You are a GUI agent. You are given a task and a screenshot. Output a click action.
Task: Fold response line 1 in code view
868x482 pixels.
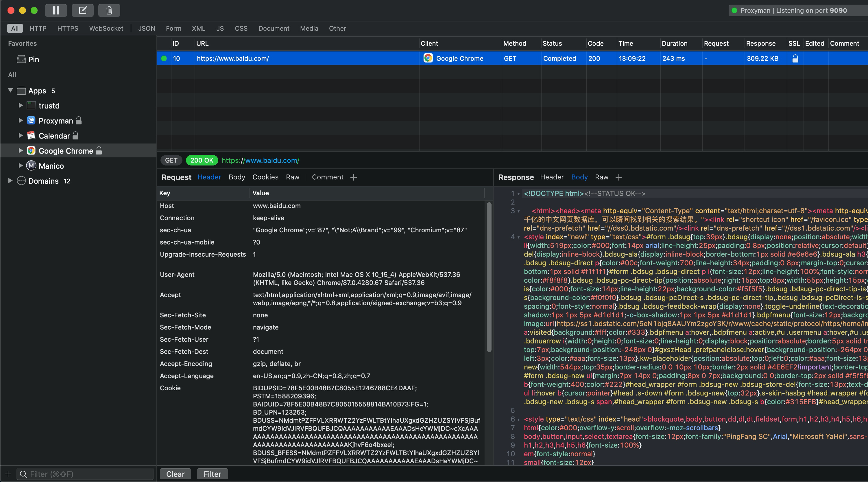[x=519, y=194]
